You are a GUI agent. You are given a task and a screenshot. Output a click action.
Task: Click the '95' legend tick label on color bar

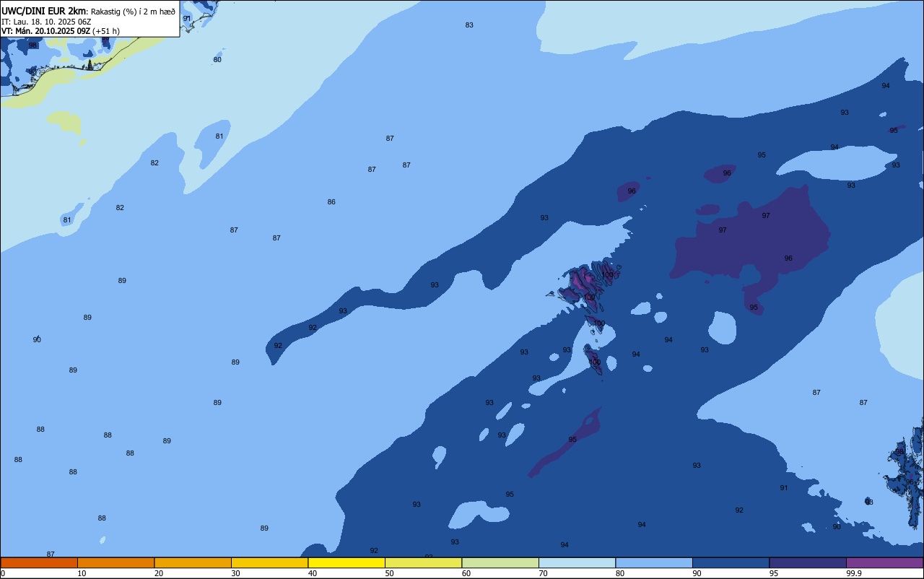(773, 573)
